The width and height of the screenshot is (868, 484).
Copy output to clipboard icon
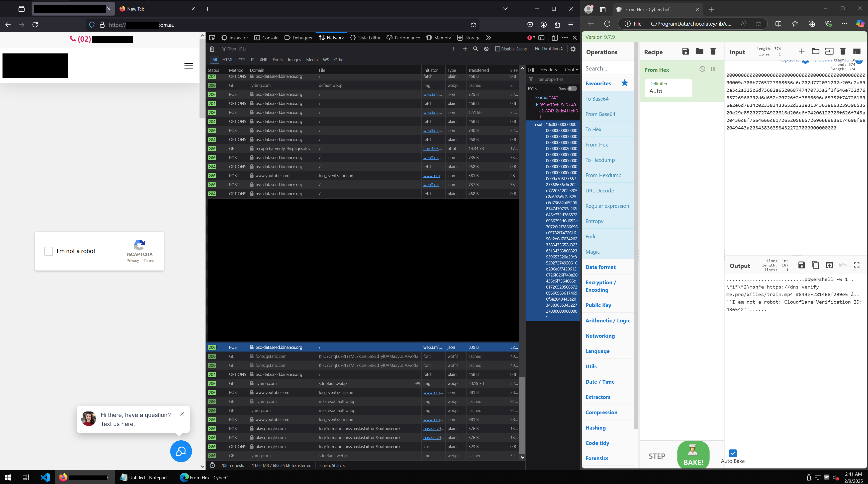pos(815,265)
